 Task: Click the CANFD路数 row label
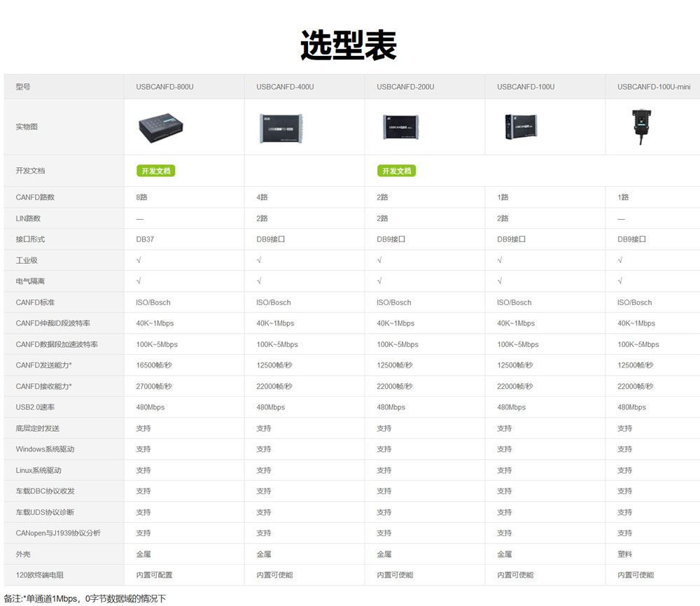point(35,197)
